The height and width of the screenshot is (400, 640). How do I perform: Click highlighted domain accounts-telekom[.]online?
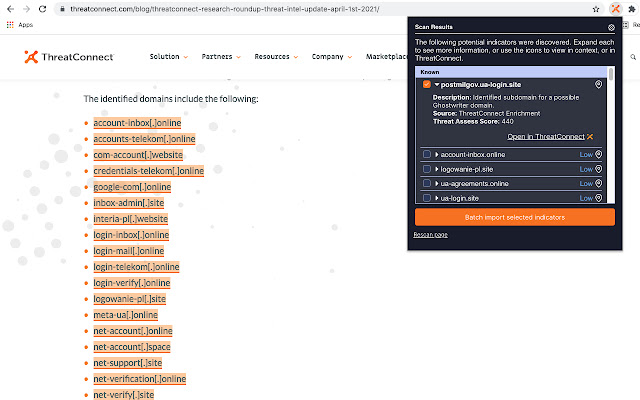coord(144,139)
